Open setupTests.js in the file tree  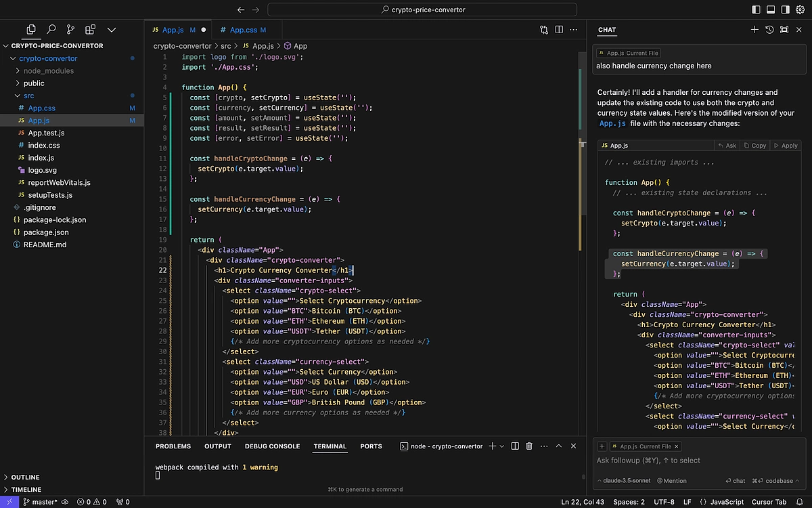(x=50, y=195)
